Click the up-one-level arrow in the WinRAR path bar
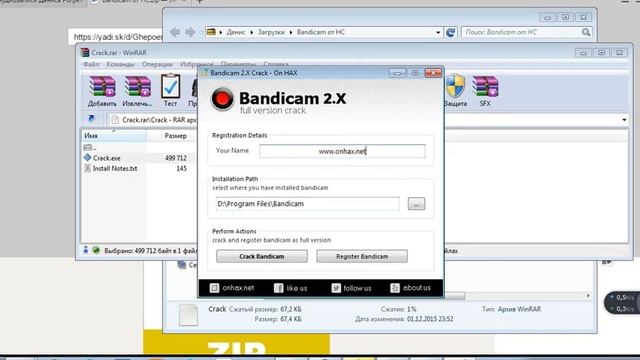 pos(91,119)
